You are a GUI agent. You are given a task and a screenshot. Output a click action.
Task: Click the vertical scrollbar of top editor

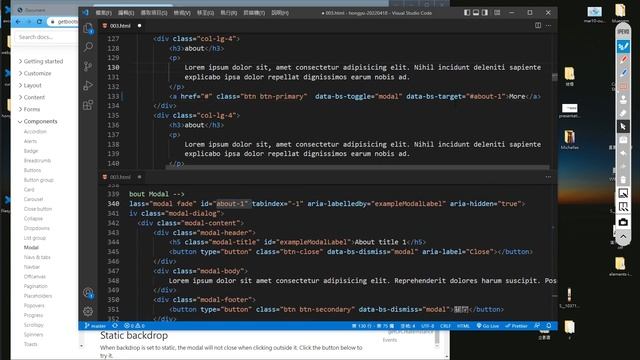click(x=554, y=78)
